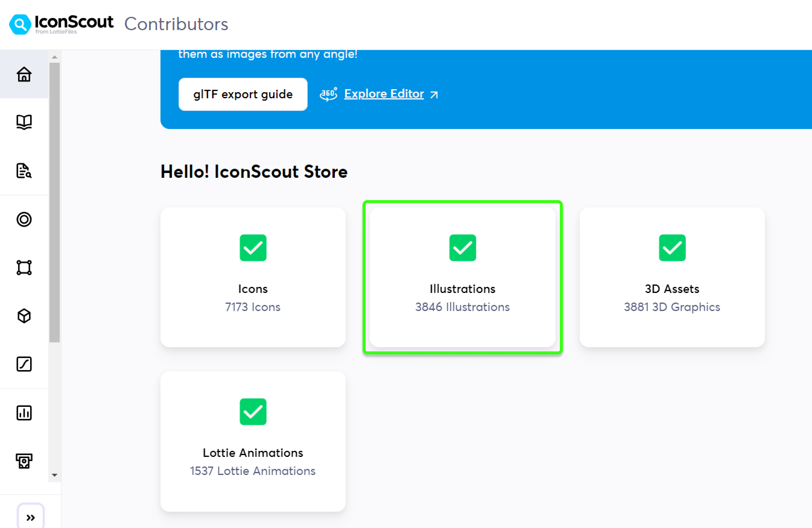Image resolution: width=812 pixels, height=528 pixels.
Task: Click the '3881 3D Graphics' count text
Action: tap(672, 307)
